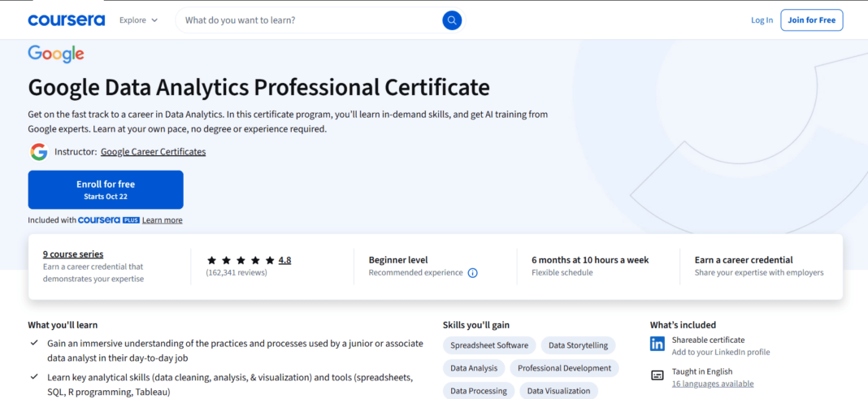
Task: Click the 'What you'll learn' heading
Action: (x=63, y=325)
